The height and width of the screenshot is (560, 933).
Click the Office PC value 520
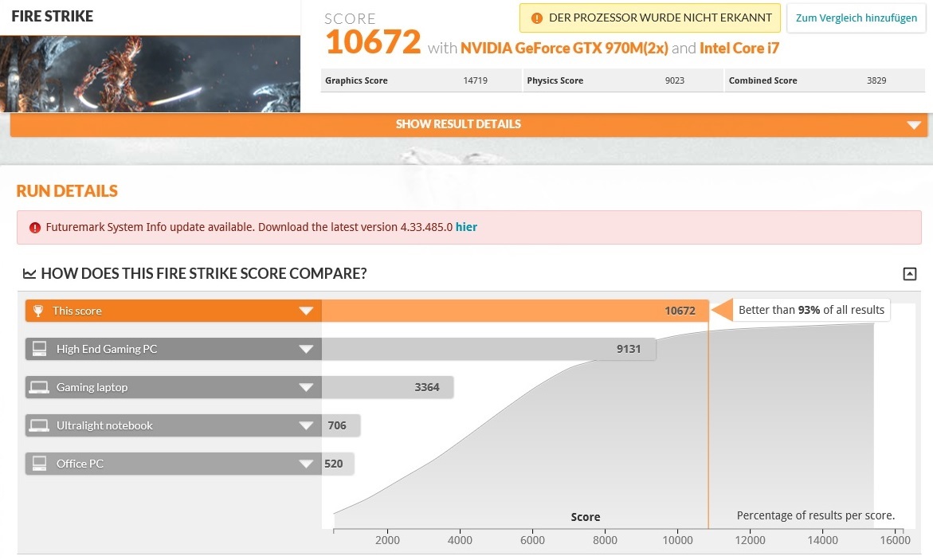coord(333,464)
